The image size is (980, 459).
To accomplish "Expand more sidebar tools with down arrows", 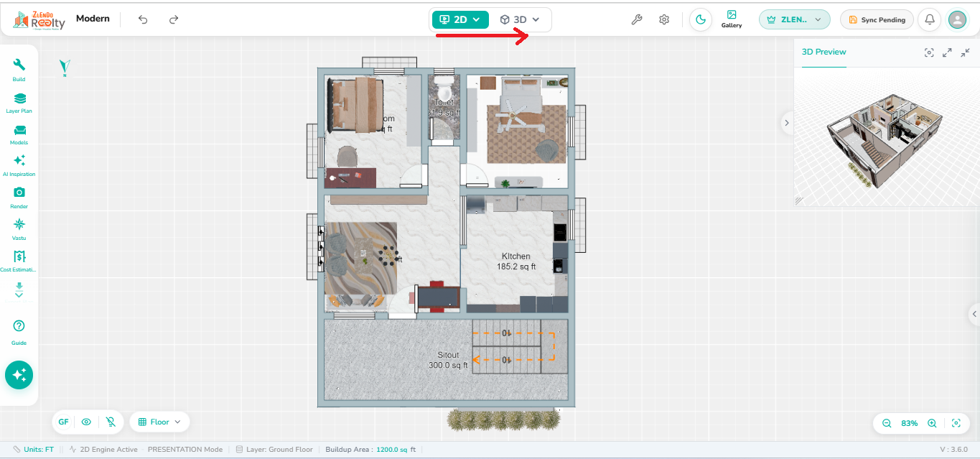I will point(19,290).
